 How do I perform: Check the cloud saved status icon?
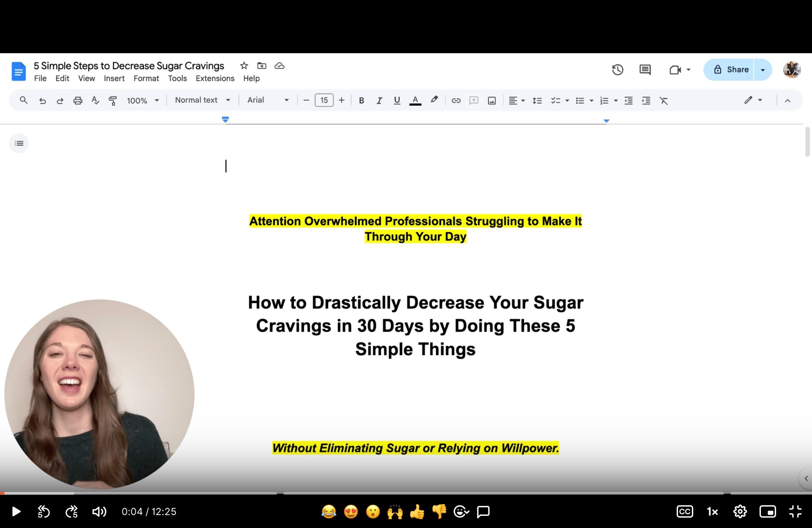point(279,66)
